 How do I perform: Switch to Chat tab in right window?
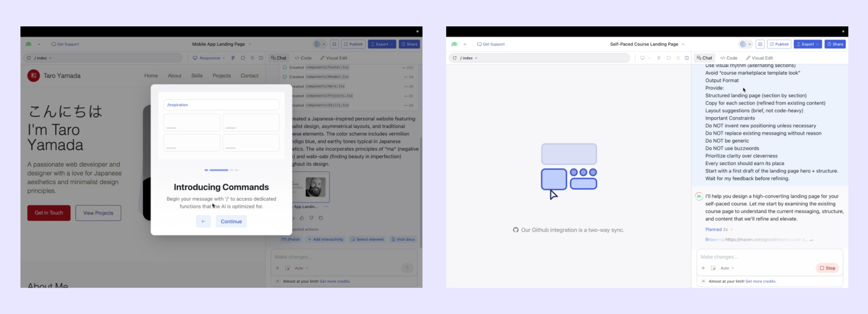click(704, 58)
